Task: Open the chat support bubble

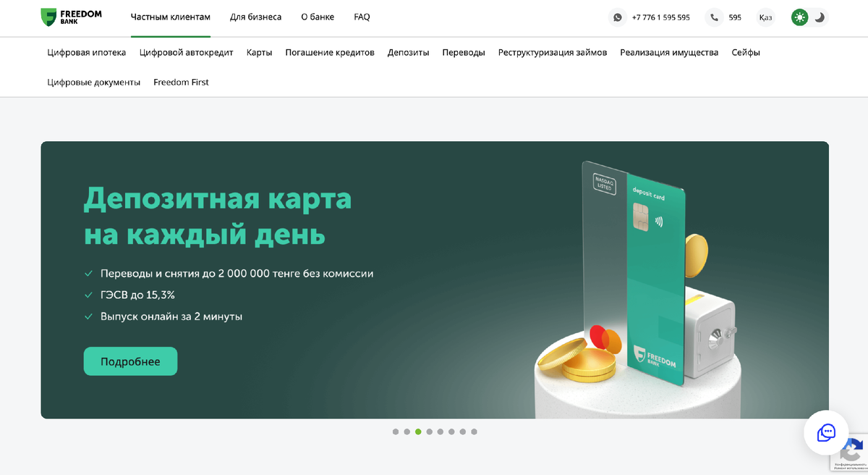Action: [826, 432]
